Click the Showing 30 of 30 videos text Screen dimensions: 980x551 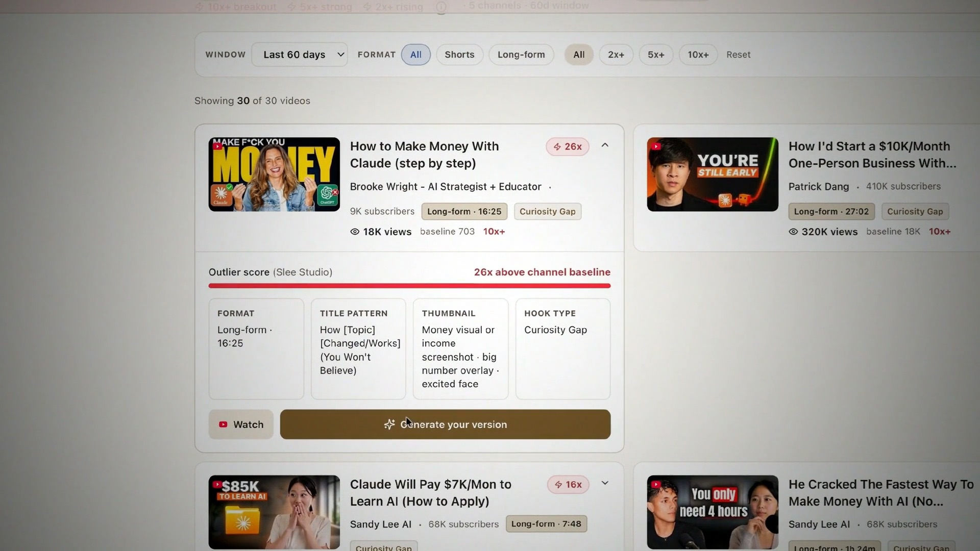[252, 101]
